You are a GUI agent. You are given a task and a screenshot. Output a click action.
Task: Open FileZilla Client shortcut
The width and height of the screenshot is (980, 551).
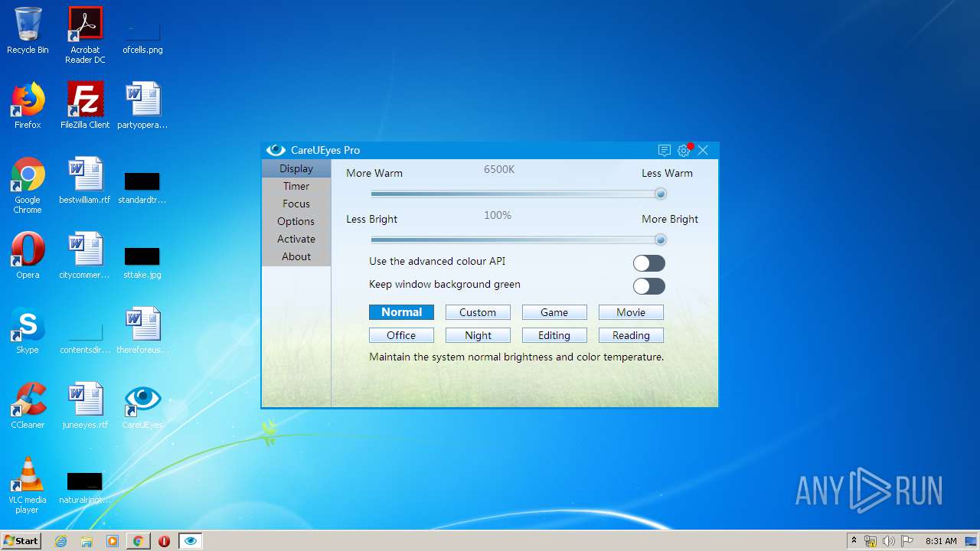pyautogui.click(x=85, y=106)
